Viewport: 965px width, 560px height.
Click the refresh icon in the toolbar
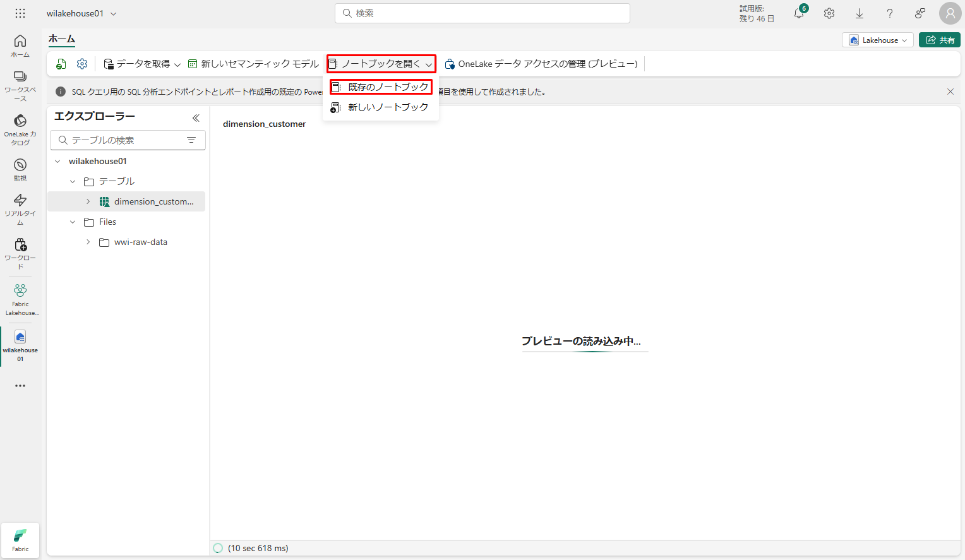[x=61, y=64]
